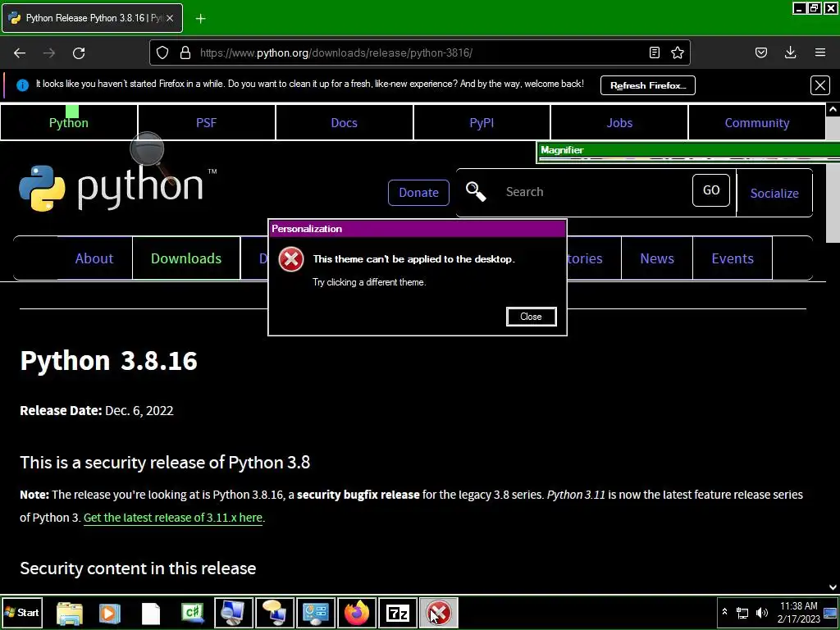This screenshot has height=630, width=840.
Task: Click the Show desktop button at the taskbar end
Action: pyautogui.click(x=831, y=612)
